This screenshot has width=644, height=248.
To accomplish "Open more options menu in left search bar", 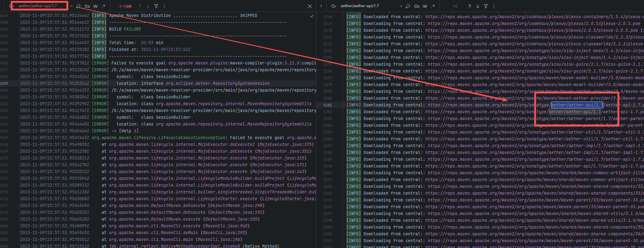I will tap(164, 6).
